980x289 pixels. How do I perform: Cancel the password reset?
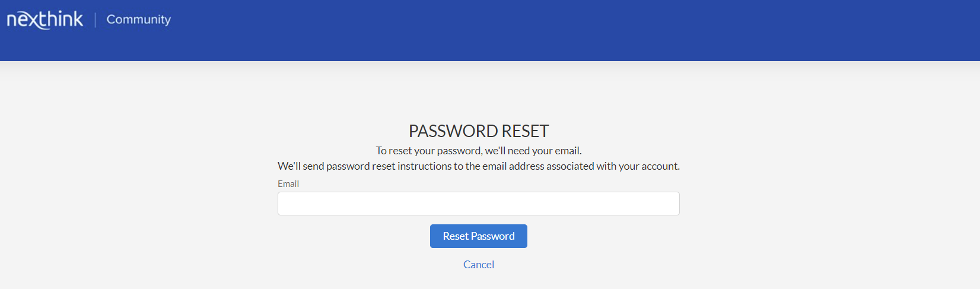coord(478,265)
